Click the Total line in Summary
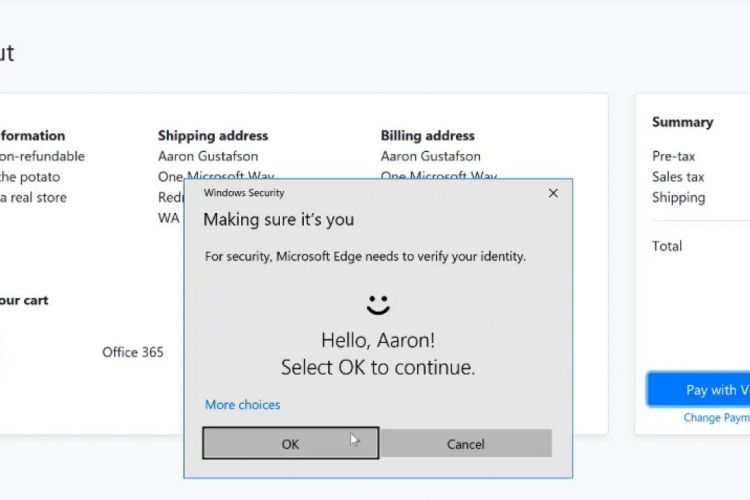Image resolution: width=750 pixels, height=500 pixels. pos(667,246)
